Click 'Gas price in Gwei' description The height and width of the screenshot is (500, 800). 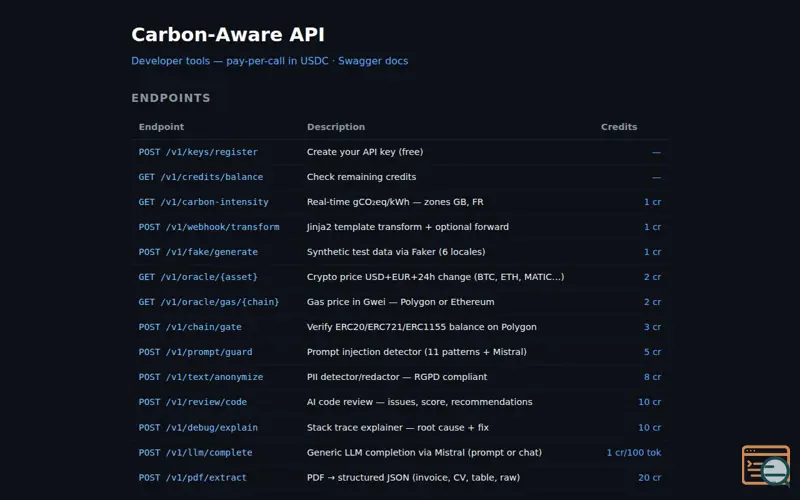pyautogui.click(x=401, y=302)
